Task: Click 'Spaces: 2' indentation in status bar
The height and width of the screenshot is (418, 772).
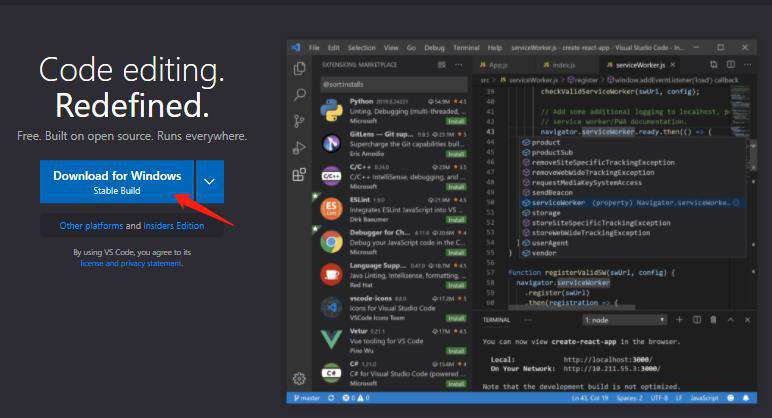Action: coord(629,398)
